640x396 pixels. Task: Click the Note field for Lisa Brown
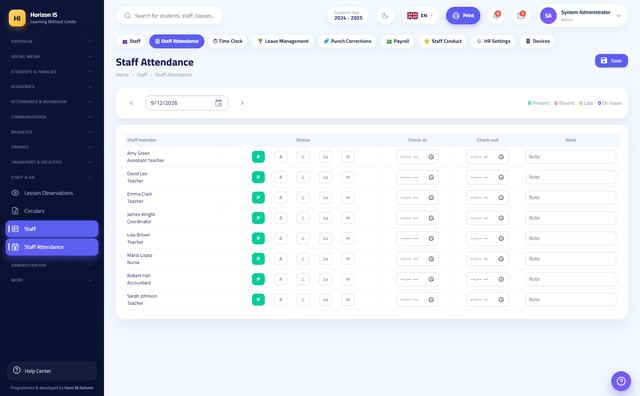coord(571,238)
